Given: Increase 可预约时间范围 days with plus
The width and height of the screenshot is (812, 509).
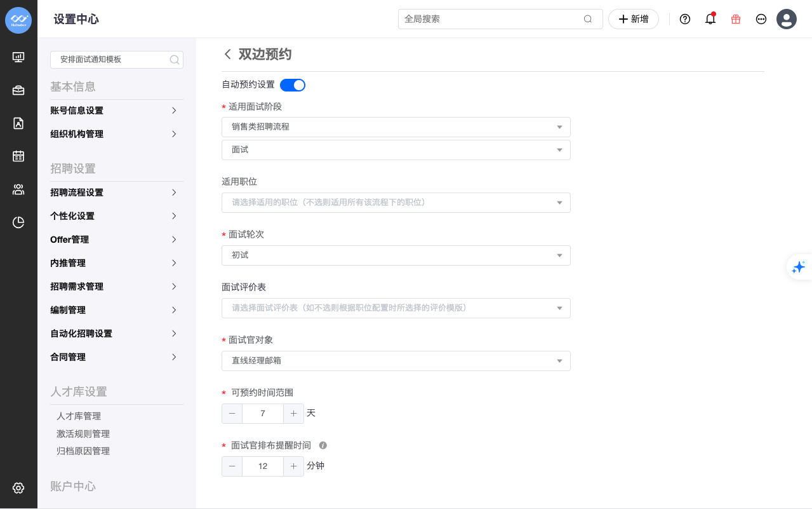Looking at the screenshot, I should (293, 414).
